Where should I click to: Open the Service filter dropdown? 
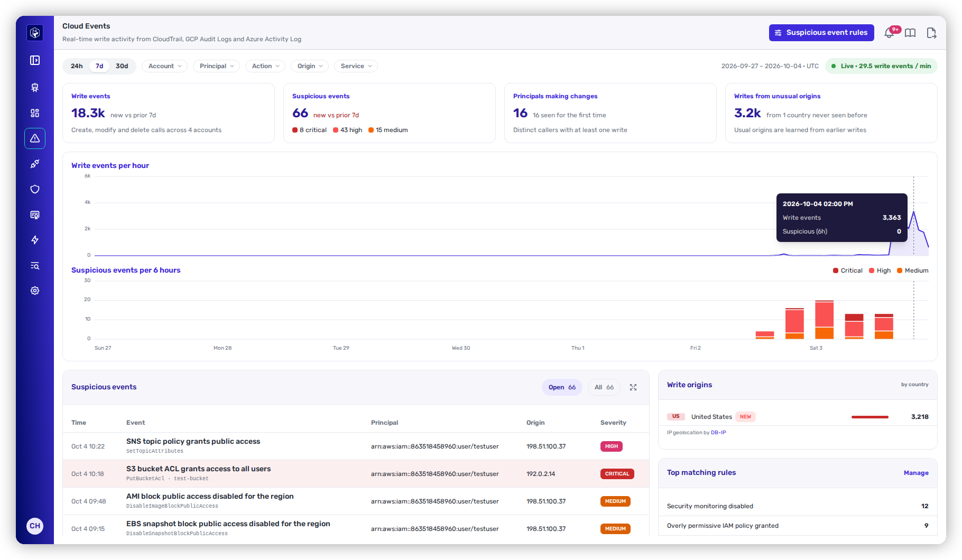tap(356, 66)
